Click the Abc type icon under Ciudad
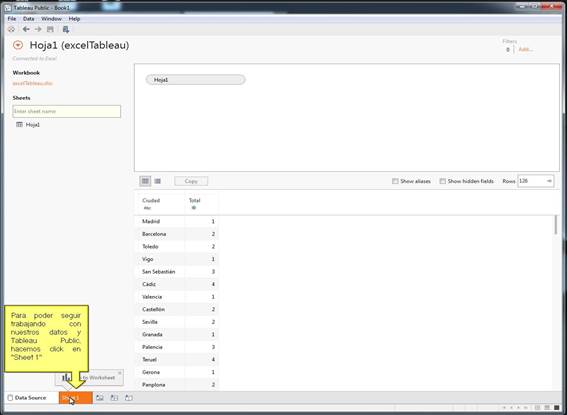The image size is (567, 415). 147,208
